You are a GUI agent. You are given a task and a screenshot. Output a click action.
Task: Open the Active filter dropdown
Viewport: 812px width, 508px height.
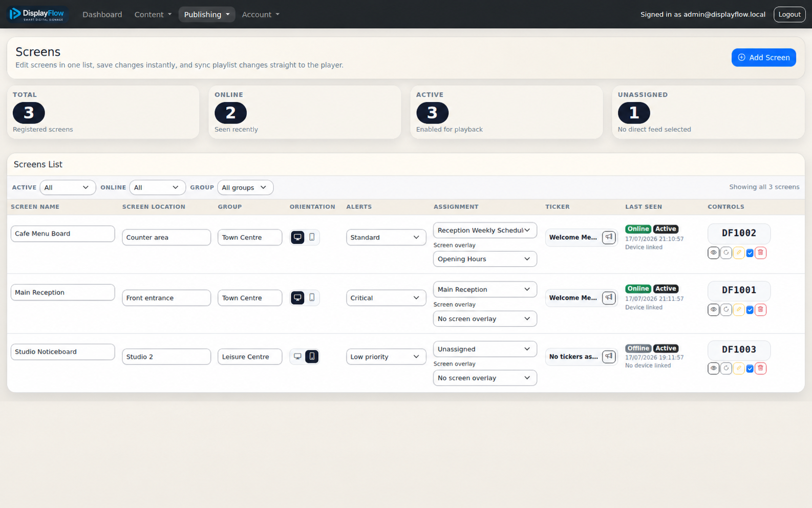pyautogui.click(x=68, y=187)
